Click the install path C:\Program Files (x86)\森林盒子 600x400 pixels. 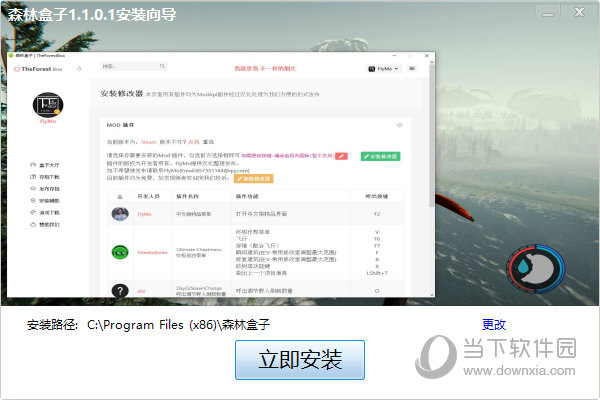(x=178, y=325)
